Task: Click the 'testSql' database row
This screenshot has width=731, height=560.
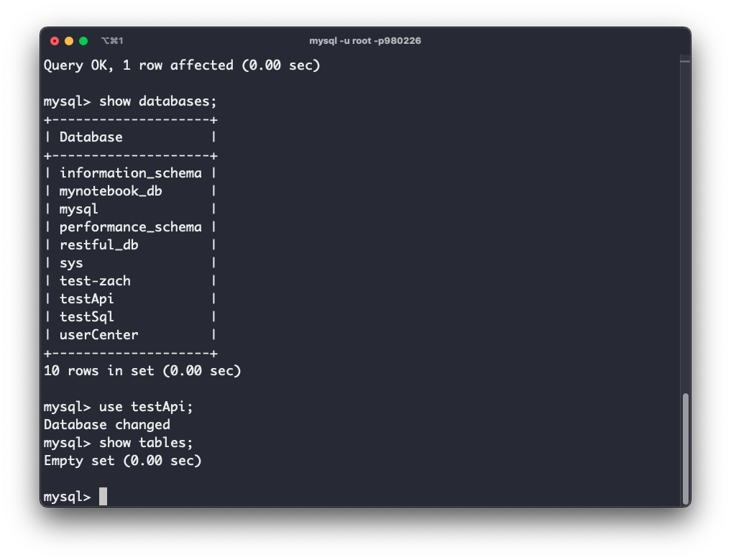Action: click(x=87, y=317)
